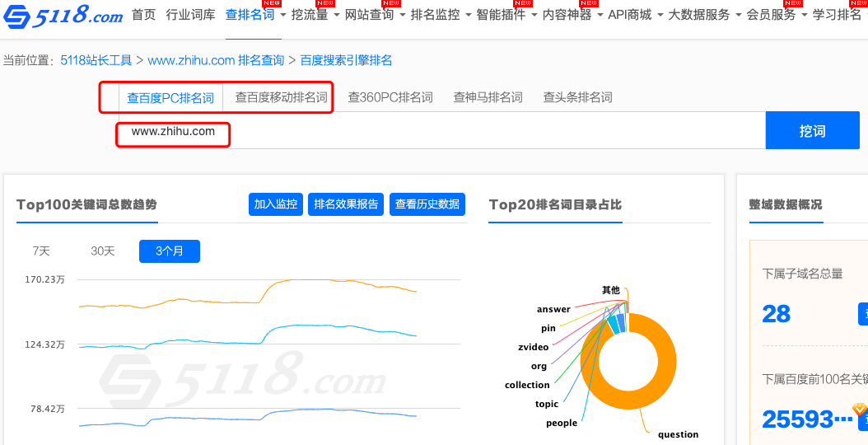Follow the 百度搜索引擎排名 breadcrumb link
868x445 pixels.
point(346,60)
